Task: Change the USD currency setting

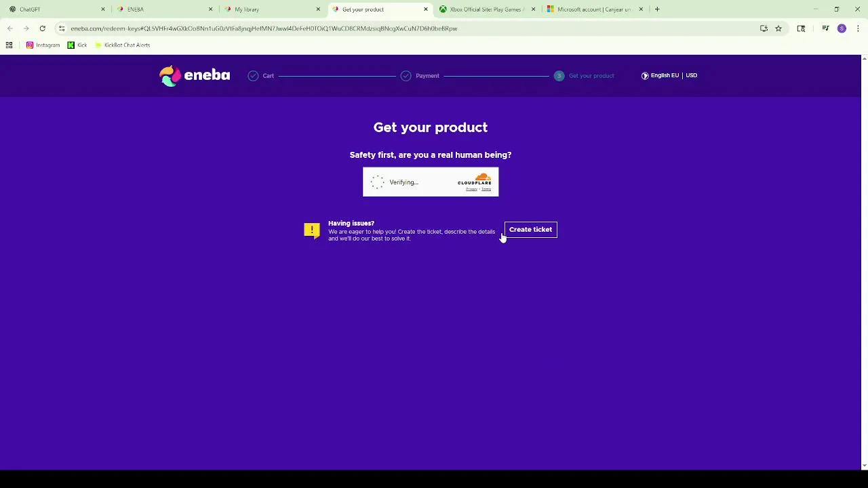Action: (691, 75)
